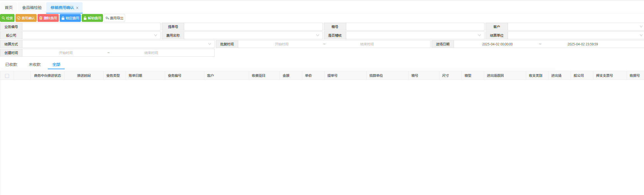The image size is (644, 195).
Task: Click the 检索 search button
Action: (7, 18)
